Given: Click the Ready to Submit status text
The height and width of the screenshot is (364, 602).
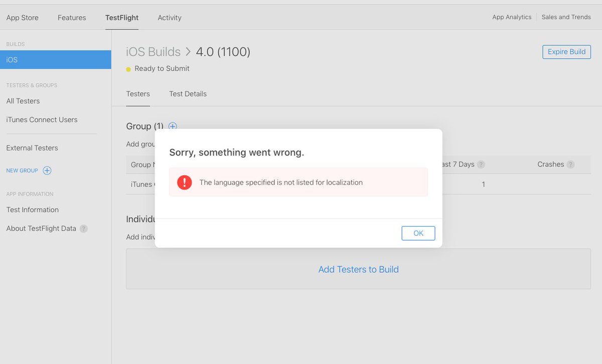Looking at the screenshot, I should (162, 69).
